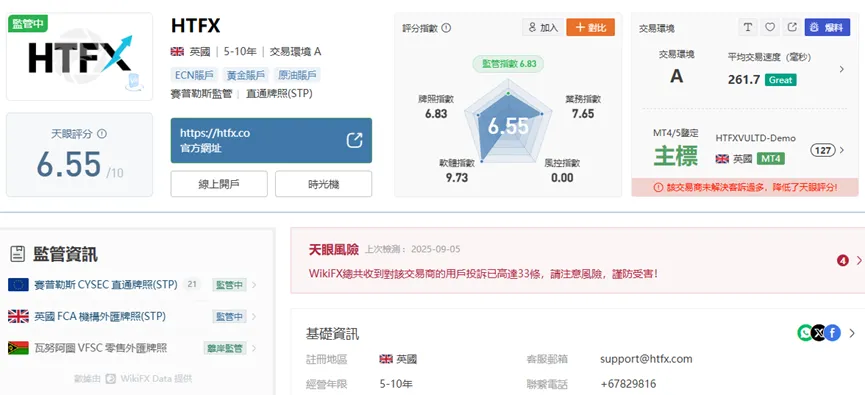
Task: Click the WhatsApp icon in 基礎資訊
Action: point(805,333)
